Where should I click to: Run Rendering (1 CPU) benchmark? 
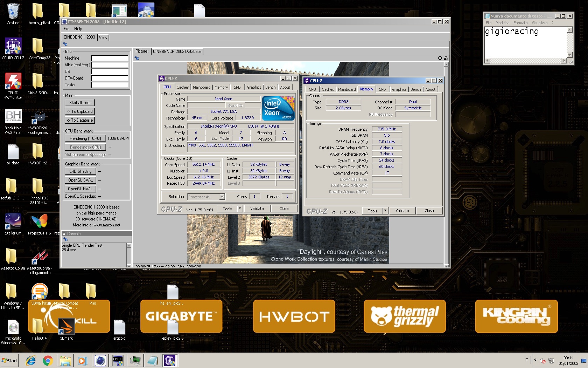pyautogui.click(x=85, y=138)
